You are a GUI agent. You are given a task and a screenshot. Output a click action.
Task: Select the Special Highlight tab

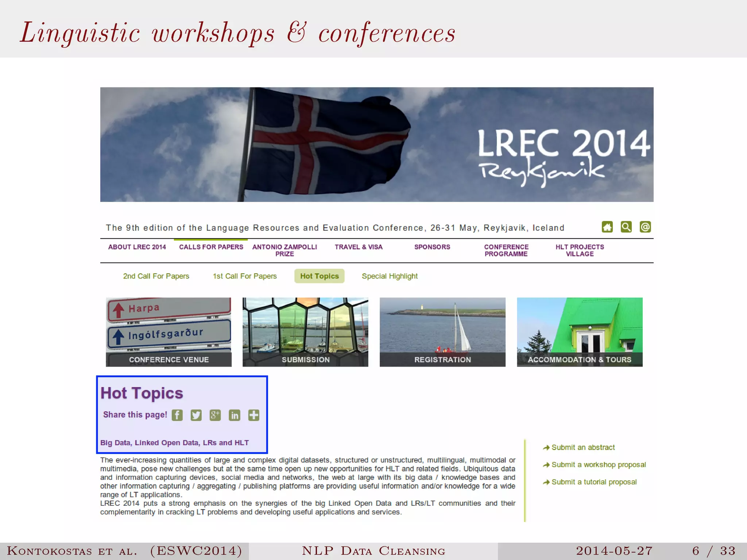point(390,276)
